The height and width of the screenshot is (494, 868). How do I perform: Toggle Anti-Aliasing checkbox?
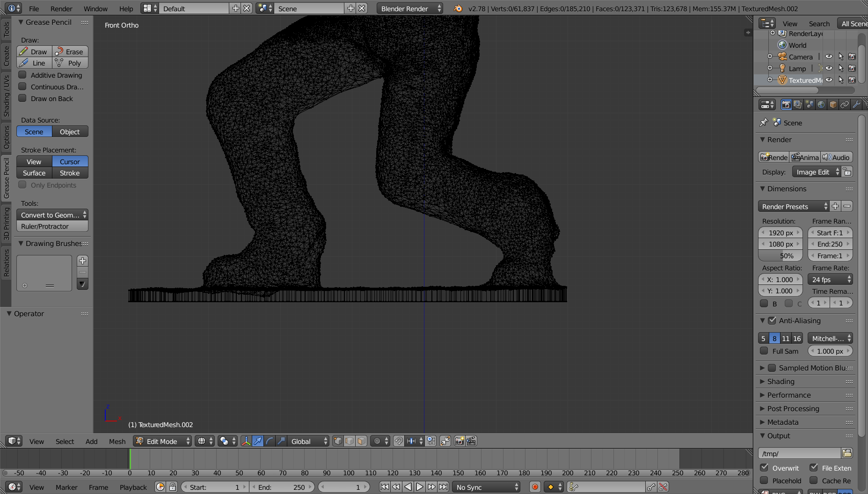pyautogui.click(x=772, y=320)
